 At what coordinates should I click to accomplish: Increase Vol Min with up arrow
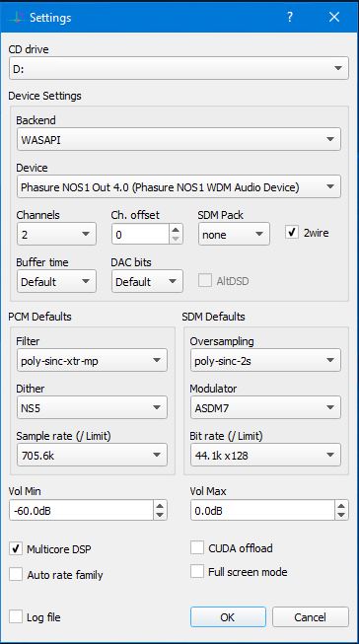pyautogui.click(x=160, y=506)
